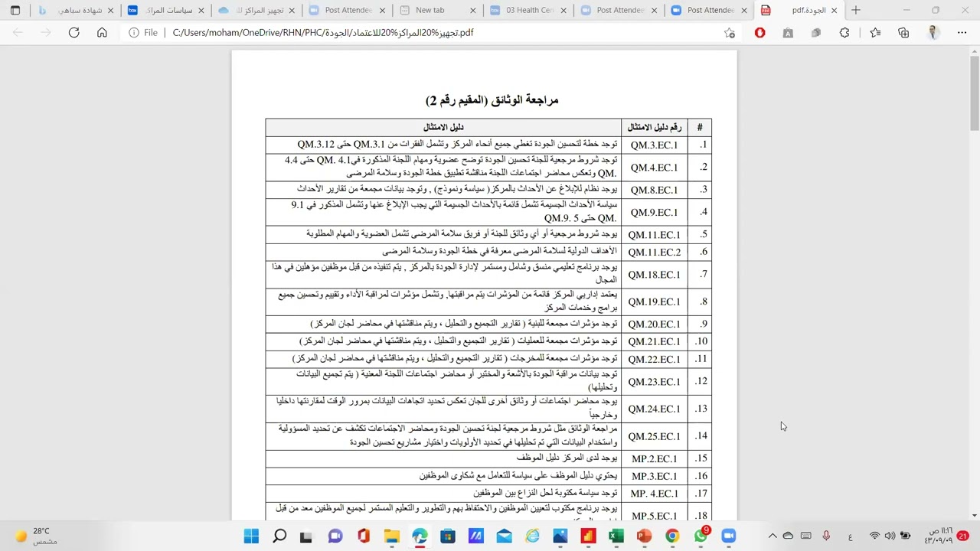Viewport: 980px width, 551px height.
Task: Open the Collections icon
Action: coord(903,33)
